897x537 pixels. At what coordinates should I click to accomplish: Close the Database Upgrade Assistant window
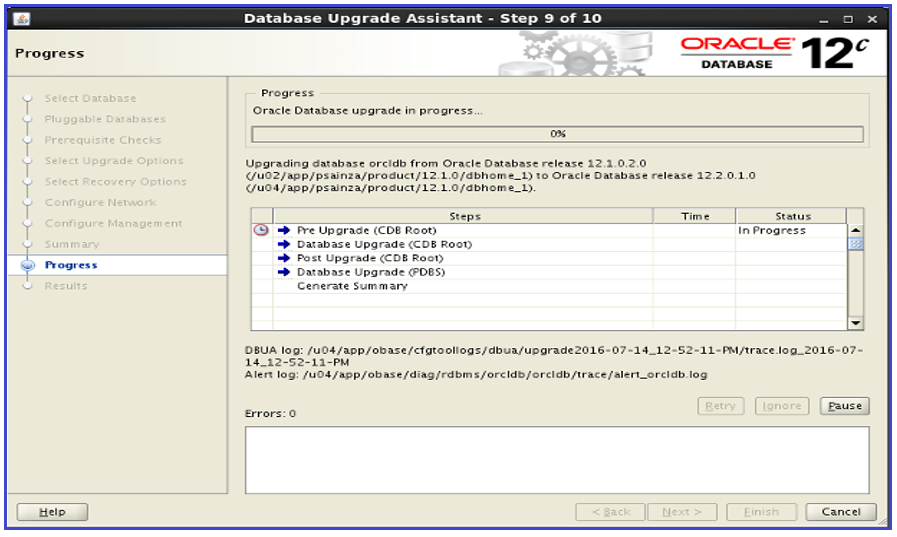click(x=872, y=19)
